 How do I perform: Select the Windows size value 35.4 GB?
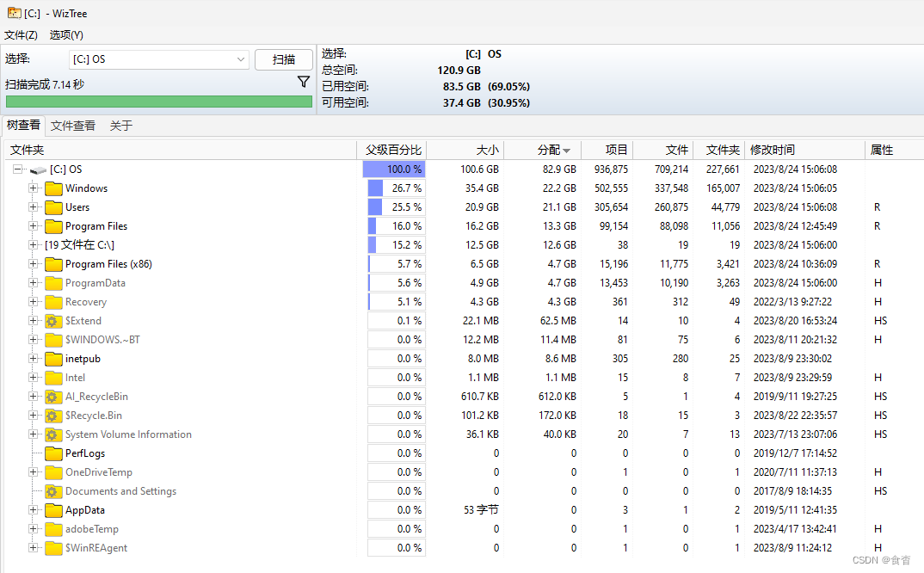point(482,188)
